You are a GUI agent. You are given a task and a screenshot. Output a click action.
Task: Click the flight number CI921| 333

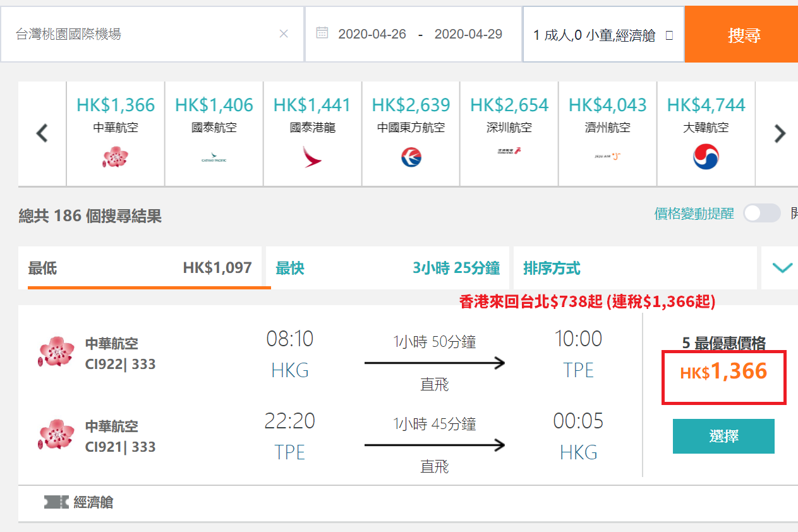click(120, 447)
